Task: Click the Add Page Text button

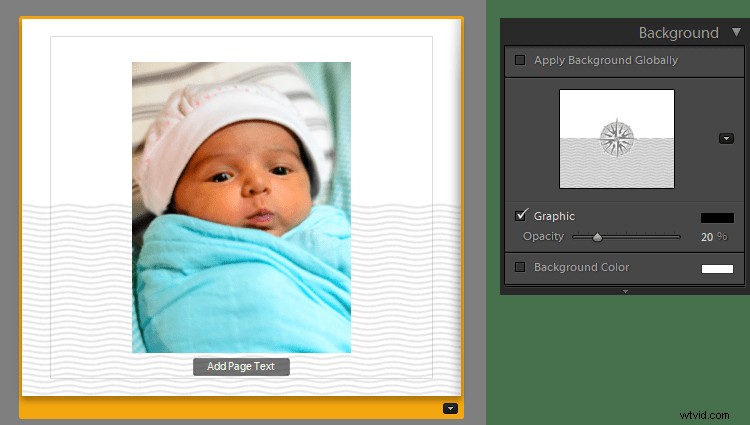Action: (241, 367)
